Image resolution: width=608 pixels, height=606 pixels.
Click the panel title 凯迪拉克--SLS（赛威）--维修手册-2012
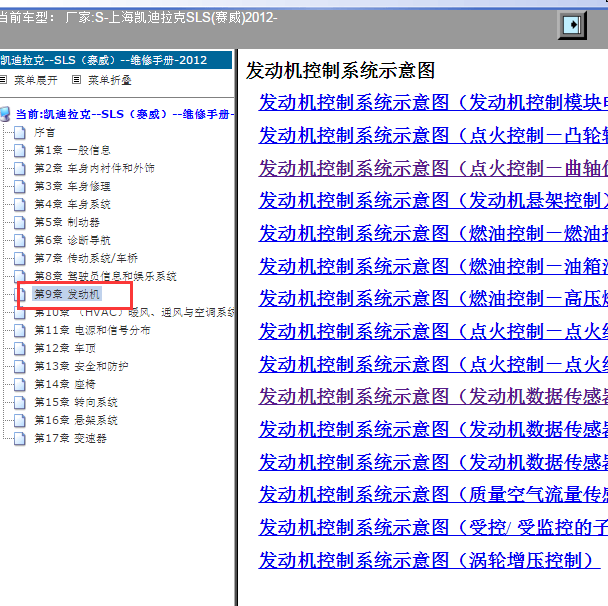(x=104, y=60)
